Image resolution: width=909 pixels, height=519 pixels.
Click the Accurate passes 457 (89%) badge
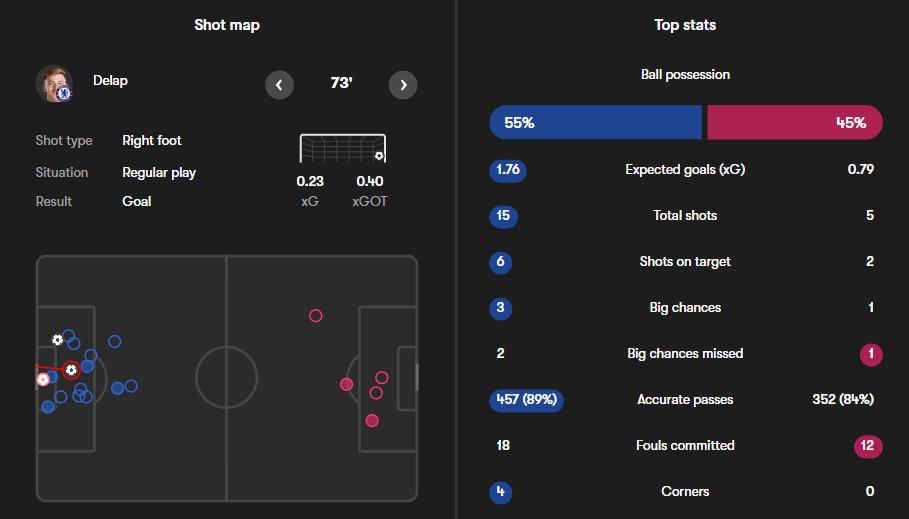click(x=526, y=399)
